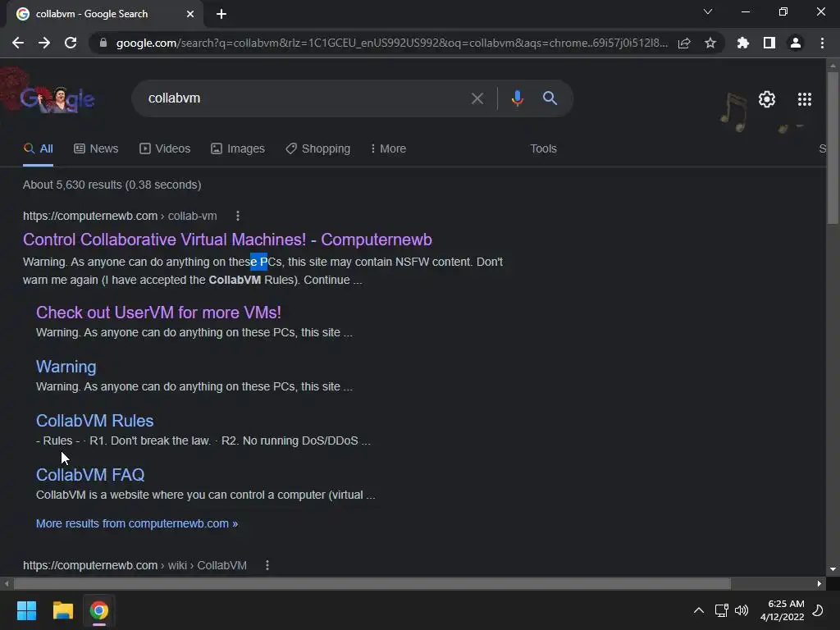Close the collabvm Google Search tab
The width and height of the screenshot is (840, 630).
pyautogui.click(x=190, y=14)
